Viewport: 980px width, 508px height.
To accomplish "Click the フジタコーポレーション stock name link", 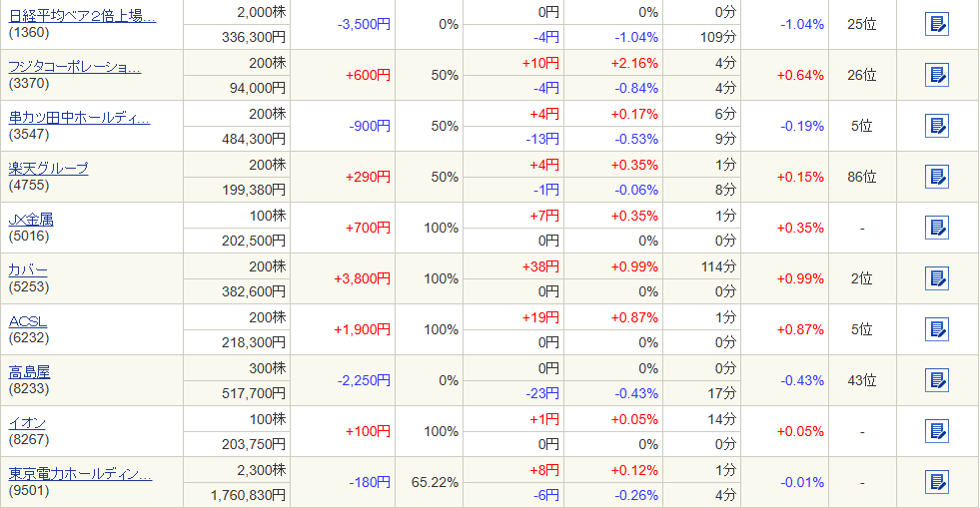I will pos(75,67).
